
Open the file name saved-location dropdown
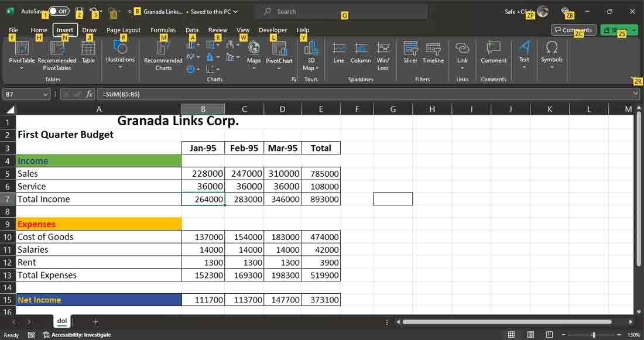[235, 12]
